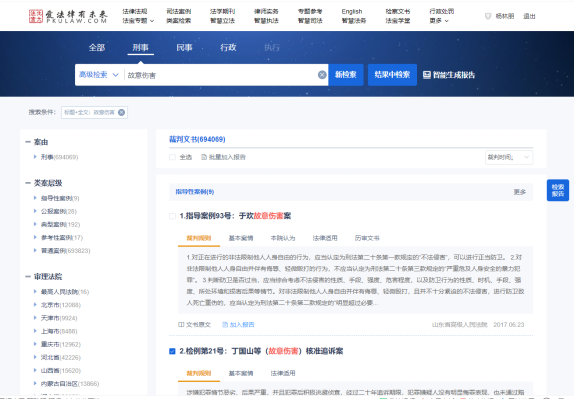Click the 退出 logout link
This screenshot has width=574, height=399.
click(x=529, y=16)
